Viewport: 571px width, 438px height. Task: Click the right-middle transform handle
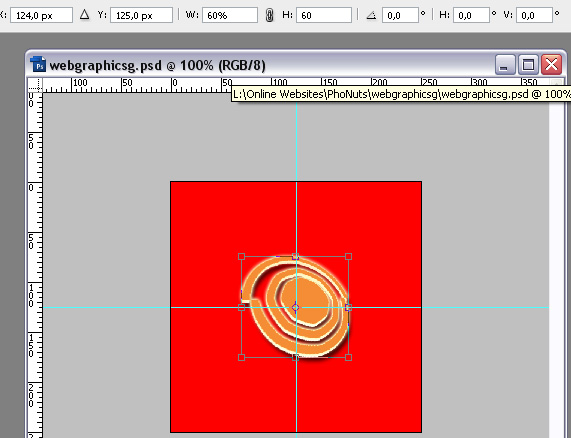click(348, 308)
